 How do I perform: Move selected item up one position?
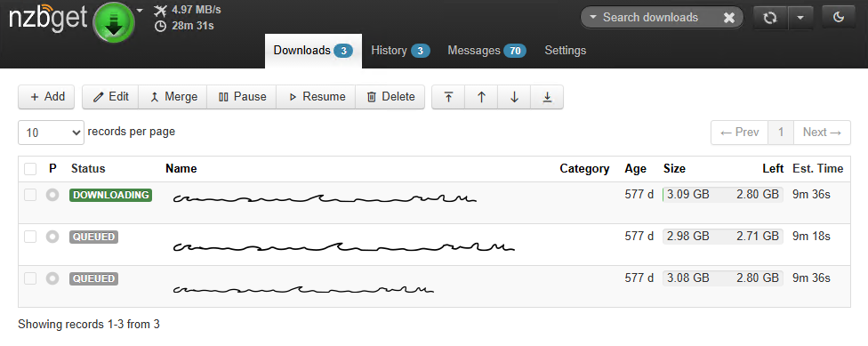(482, 97)
